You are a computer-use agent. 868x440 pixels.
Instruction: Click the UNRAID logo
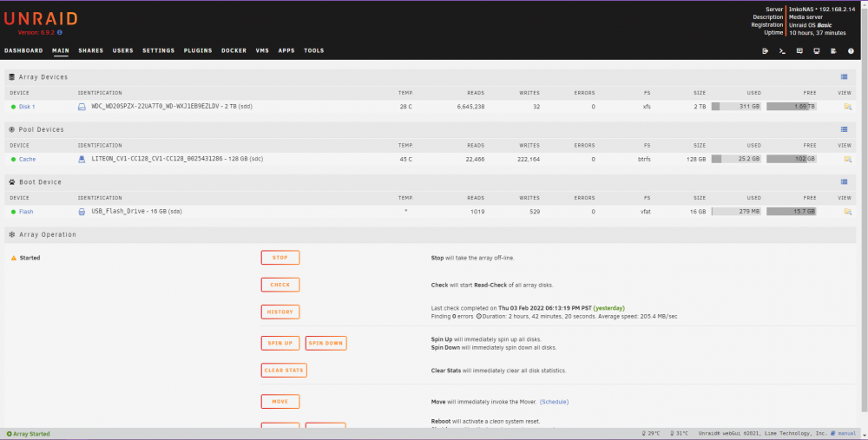tap(41, 19)
